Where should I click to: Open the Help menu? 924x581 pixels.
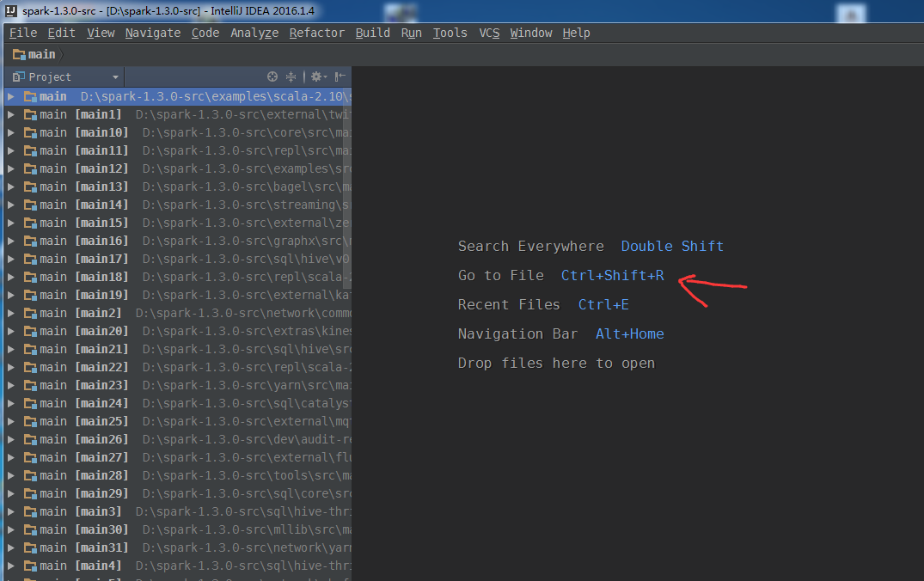(576, 33)
